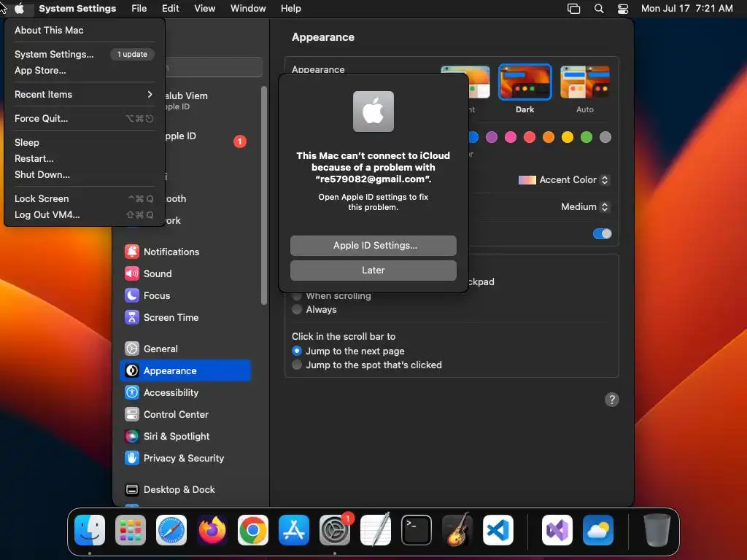The image size is (747, 560).
Task: Open Siri & Spotlight settings in sidebar
Action: click(186, 437)
